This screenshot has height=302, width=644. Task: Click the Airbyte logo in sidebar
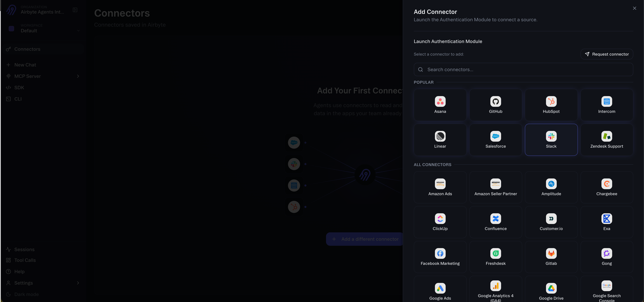(11, 10)
